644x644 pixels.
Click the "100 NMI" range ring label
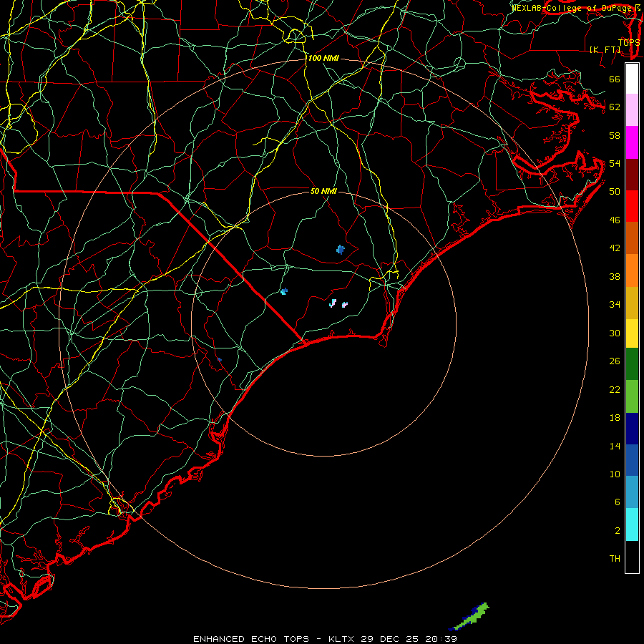pyautogui.click(x=323, y=59)
